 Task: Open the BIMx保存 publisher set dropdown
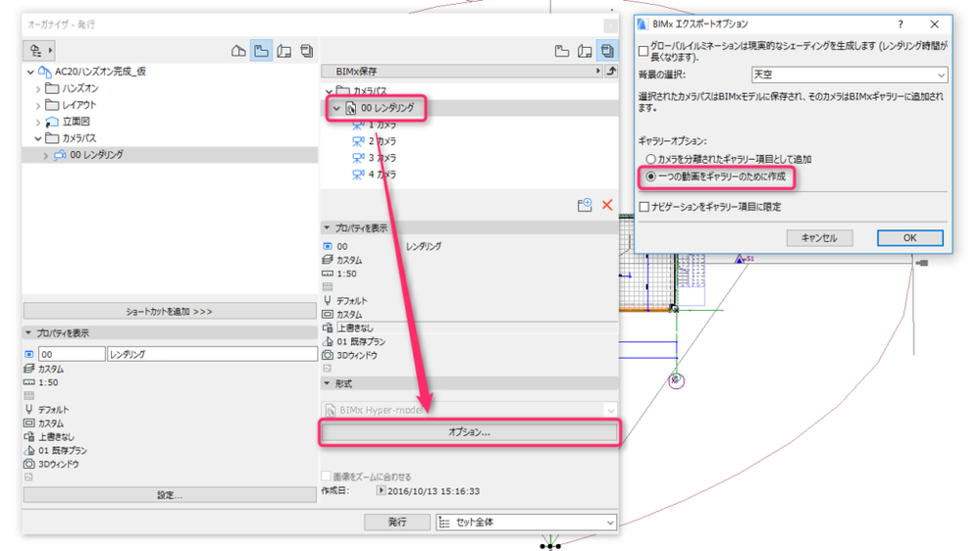pos(461,72)
